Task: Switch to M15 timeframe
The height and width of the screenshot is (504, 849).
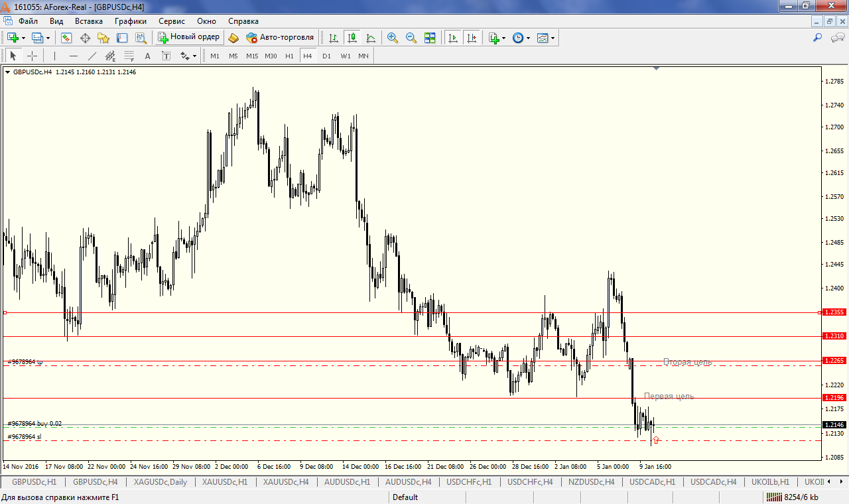Action: pos(252,56)
